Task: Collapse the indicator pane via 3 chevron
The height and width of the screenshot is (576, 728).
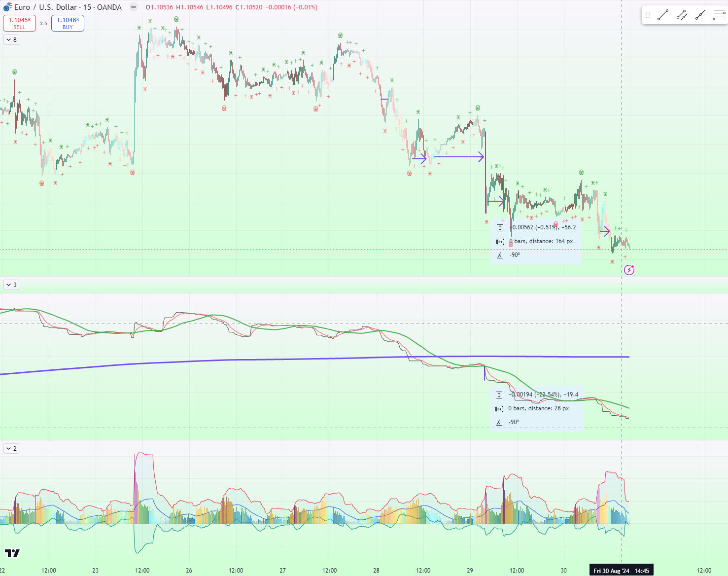Action: tap(10, 285)
